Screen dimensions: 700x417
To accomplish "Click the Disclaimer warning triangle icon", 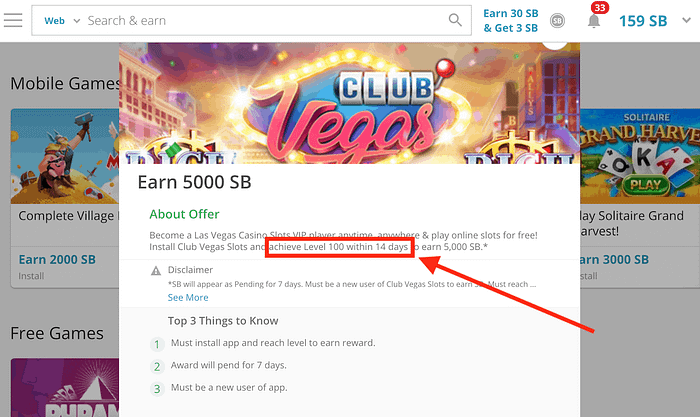I will click(156, 271).
